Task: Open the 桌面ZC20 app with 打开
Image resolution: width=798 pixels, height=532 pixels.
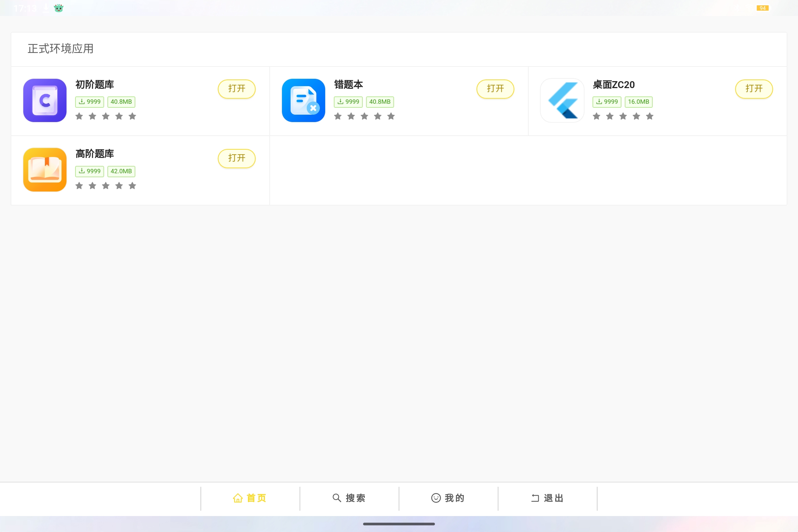Action: 753,89
